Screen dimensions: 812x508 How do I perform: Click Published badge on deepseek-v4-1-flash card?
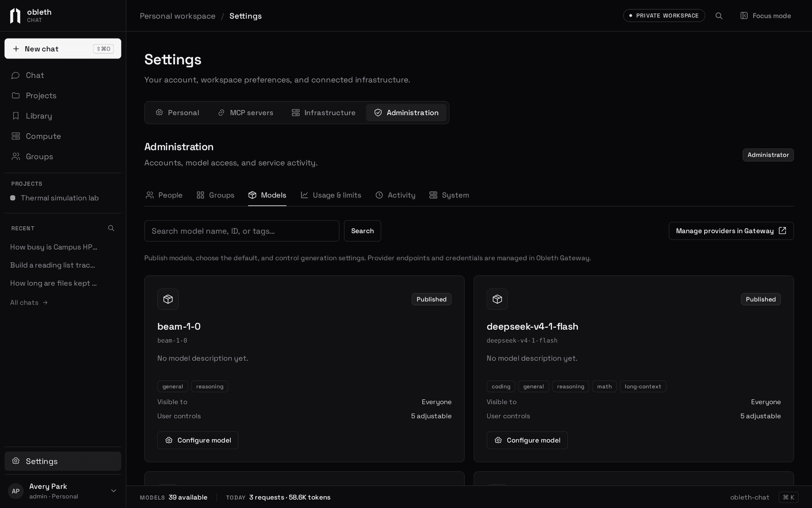point(761,299)
